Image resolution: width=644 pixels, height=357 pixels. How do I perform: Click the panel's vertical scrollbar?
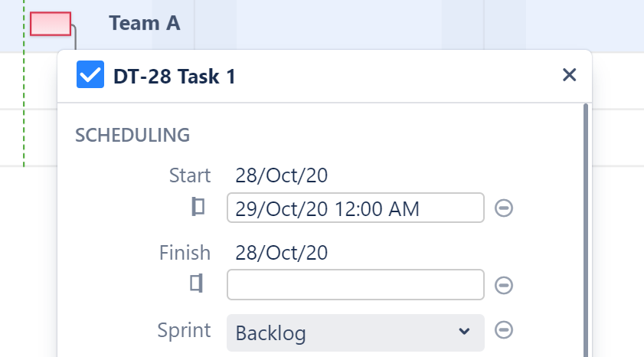tap(586, 230)
